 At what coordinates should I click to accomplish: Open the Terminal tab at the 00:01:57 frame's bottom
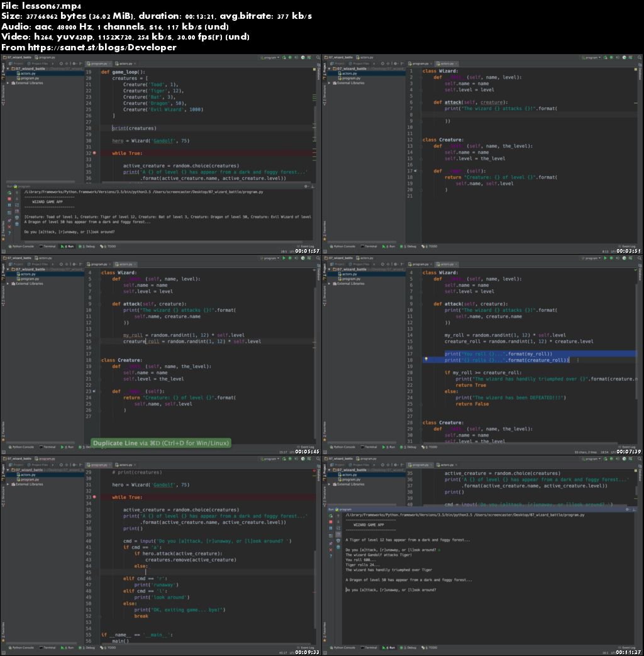point(47,247)
